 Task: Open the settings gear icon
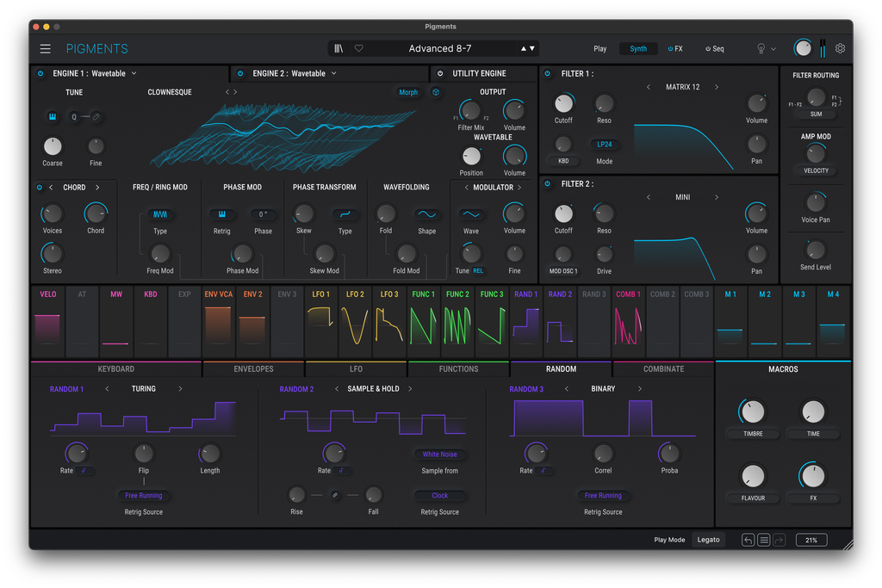(840, 48)
